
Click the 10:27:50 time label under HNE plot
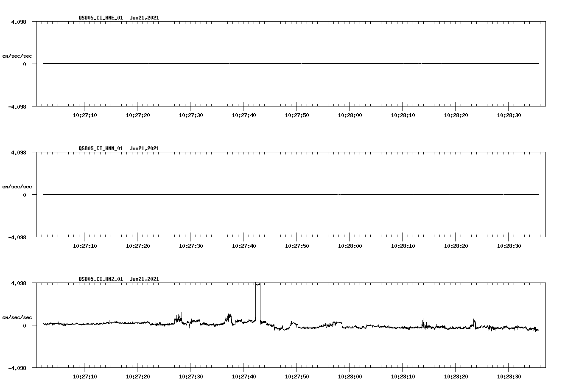[x=297, y=115]
